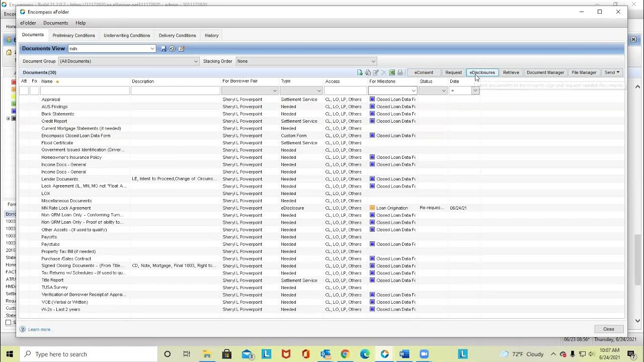Select the MN Rate Lock Agreement row
Image resolution: width=644 pixels, height=362 pixels.
[x=322, y=208]
